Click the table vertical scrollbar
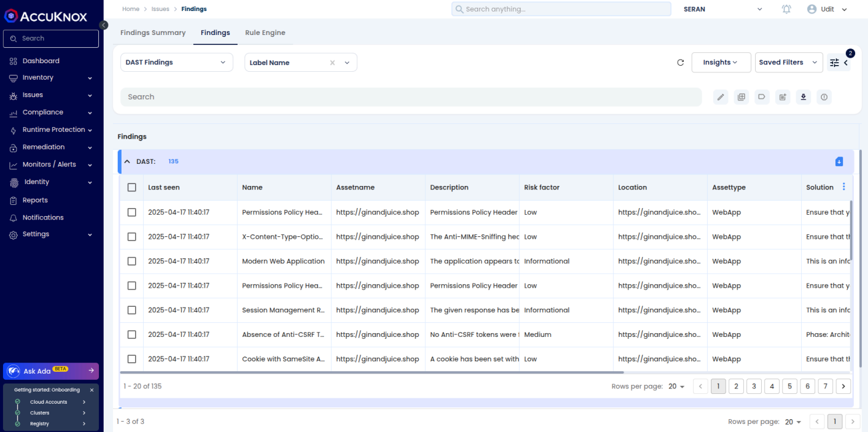868x432 pixels. 851,230
